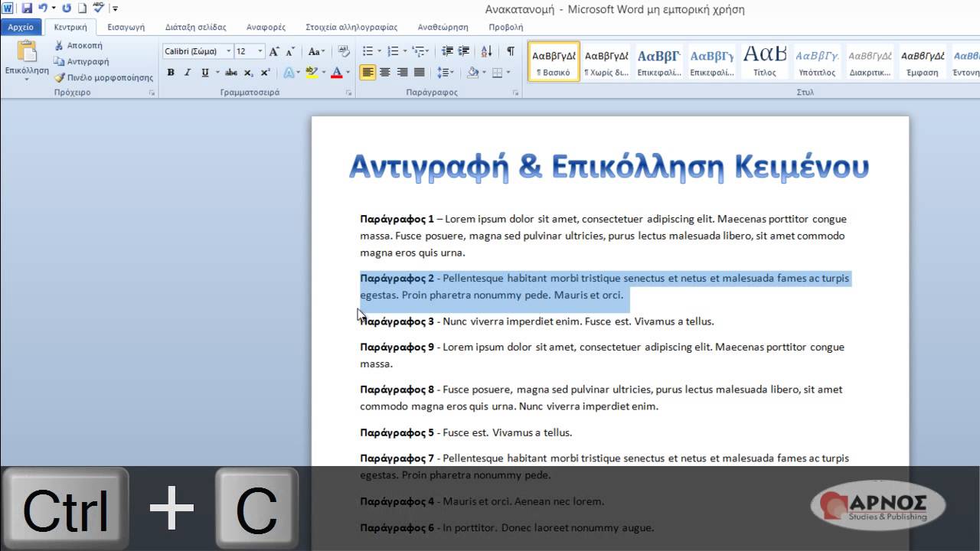Toggle Bold formatting

click(171, 73)
